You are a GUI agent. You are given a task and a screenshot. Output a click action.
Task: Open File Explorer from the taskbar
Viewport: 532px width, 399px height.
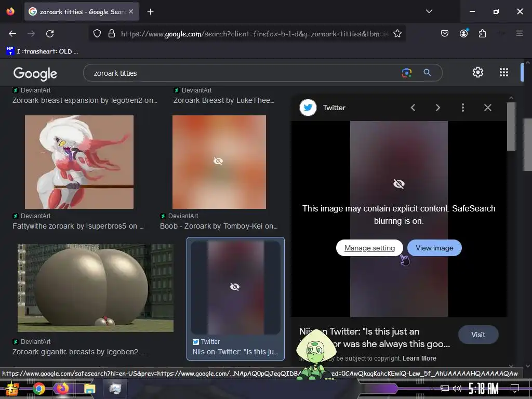tap(89, 389)
